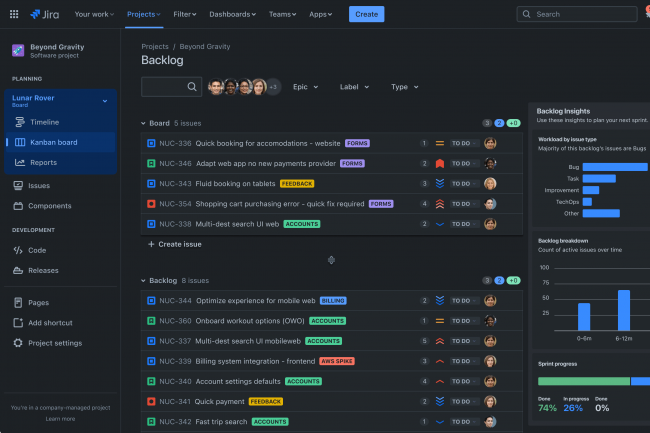Screen dimensions: 650x433
Task: Open Timeline in the sidebar
Action: pyautogui.click(x=44, y=122)
